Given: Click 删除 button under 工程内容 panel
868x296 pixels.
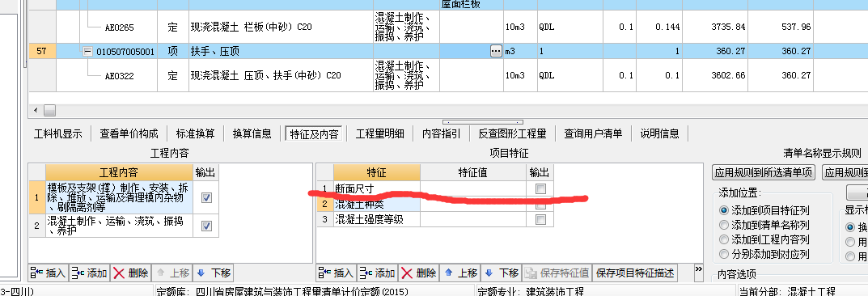Looking at the screenshot, I should pyautogui.click(x=130, y=273).
